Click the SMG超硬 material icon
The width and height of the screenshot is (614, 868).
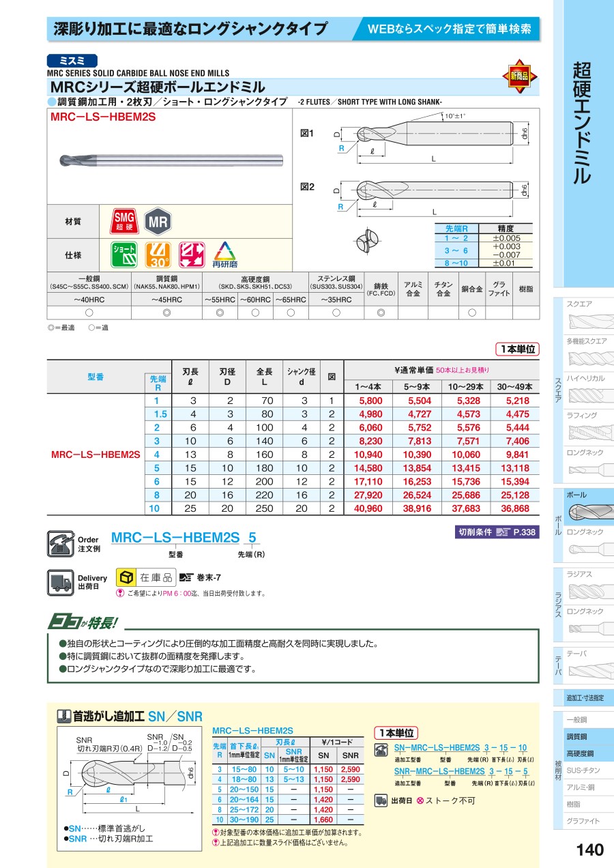coord(123,222)
